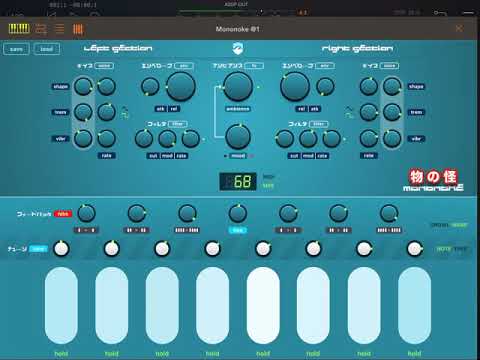The image size is (480, 360).
Task: Click the left filter cut knob
Action: click(x=144, y=139)
